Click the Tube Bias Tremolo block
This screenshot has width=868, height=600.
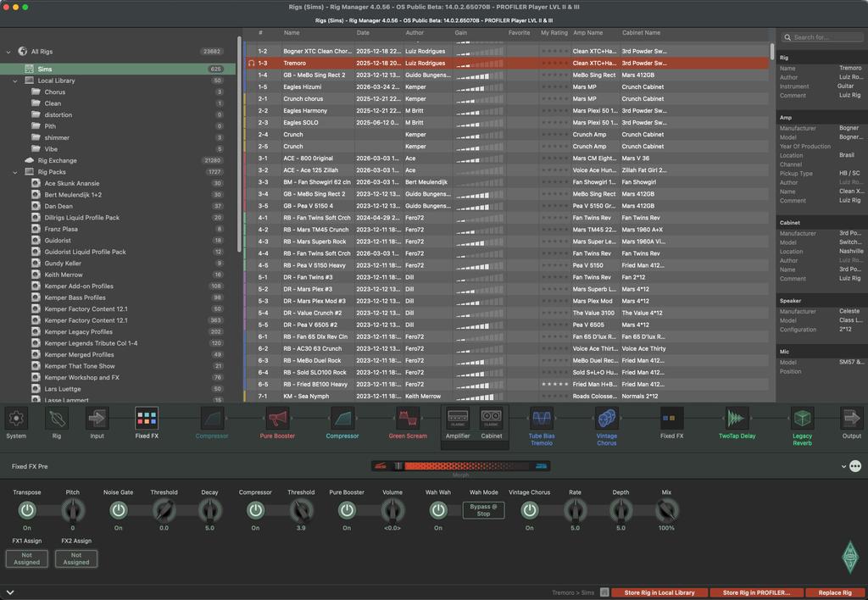click(x=542, y=419)
